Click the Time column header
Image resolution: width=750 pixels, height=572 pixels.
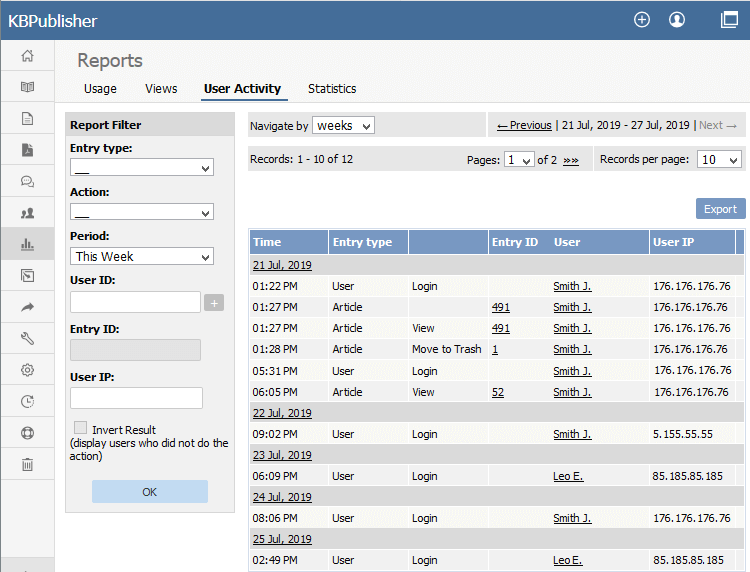point(289,242)
